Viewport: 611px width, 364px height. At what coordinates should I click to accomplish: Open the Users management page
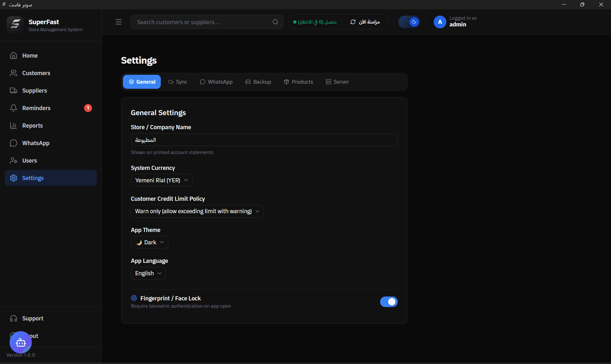(x=51, y=160)
